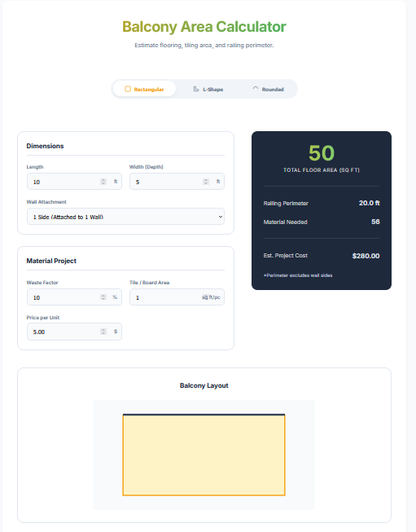Click the 'Perimeter excludes wall sides' note
Image resolution: width=416 pixels, height=532 pixels.
click(298, 275)
